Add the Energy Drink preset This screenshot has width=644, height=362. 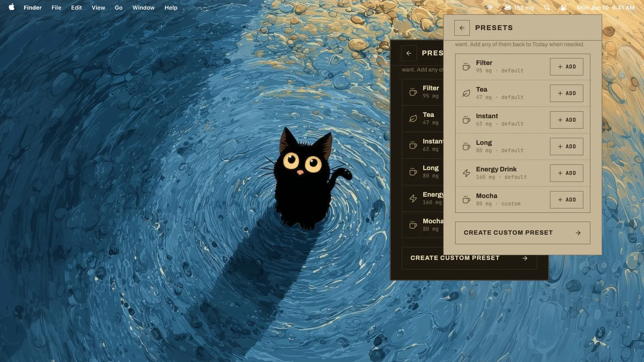click(566, 173)
